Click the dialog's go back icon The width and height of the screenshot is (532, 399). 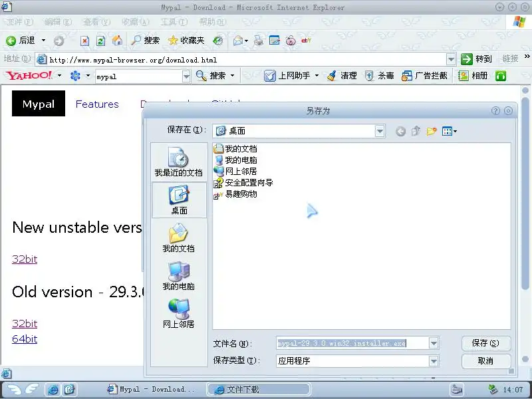[400, 131]
